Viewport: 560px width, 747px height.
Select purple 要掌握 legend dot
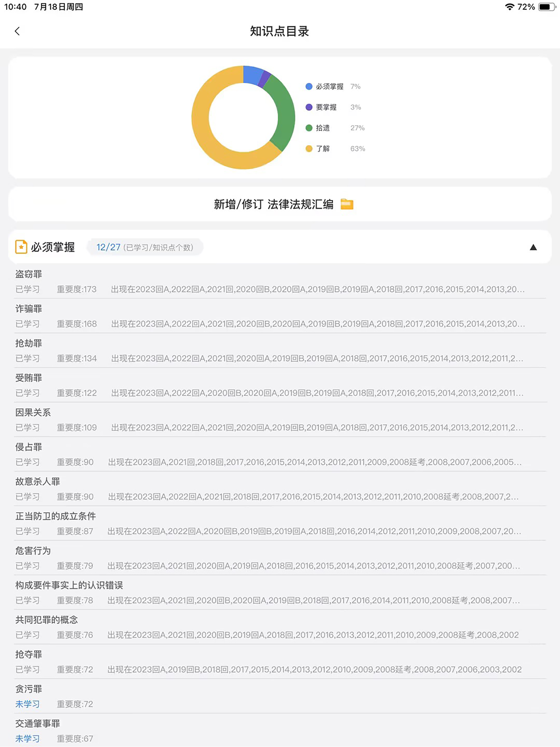tap(309, 107)
